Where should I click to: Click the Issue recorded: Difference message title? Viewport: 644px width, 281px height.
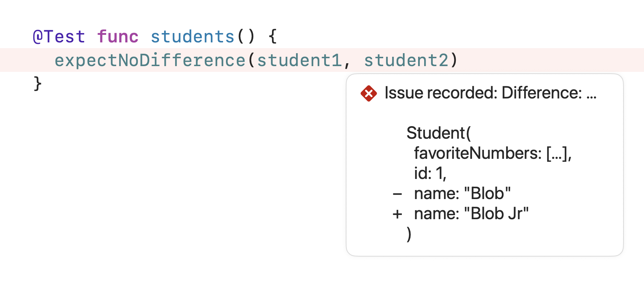[x=483, y=93]
